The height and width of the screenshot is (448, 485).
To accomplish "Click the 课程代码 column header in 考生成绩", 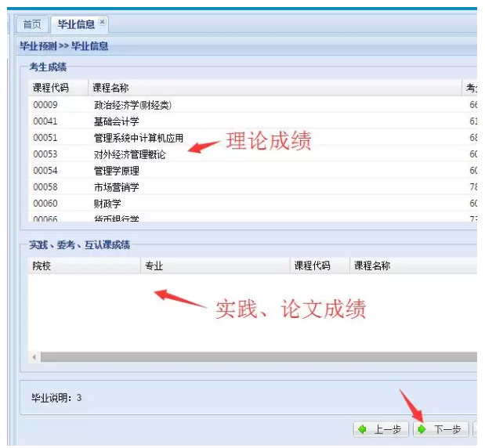I will click(58, 88).
